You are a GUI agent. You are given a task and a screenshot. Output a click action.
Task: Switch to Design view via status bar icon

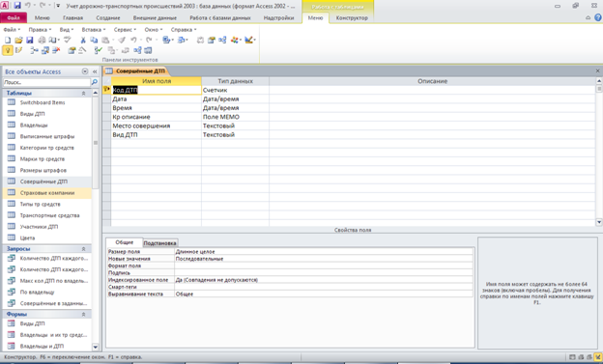click(598, 357)
